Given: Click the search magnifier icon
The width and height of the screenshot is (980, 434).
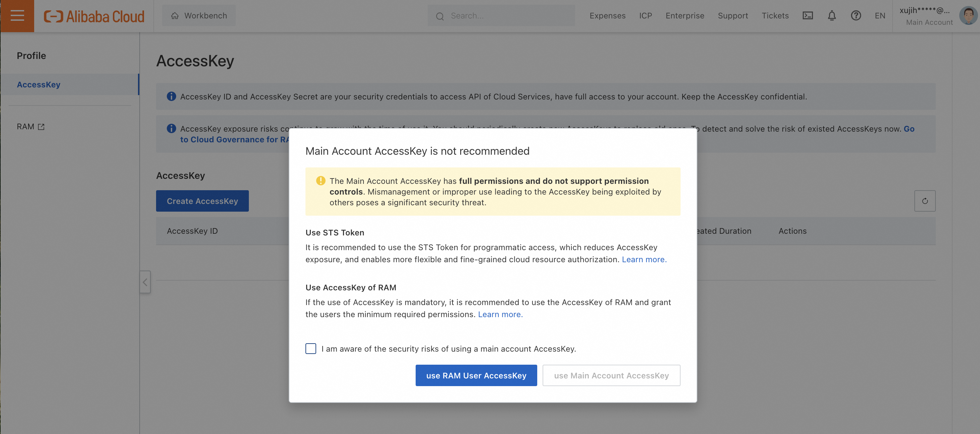Looking at the screenshot, I should pyautogui.click(x=440, y=16).
